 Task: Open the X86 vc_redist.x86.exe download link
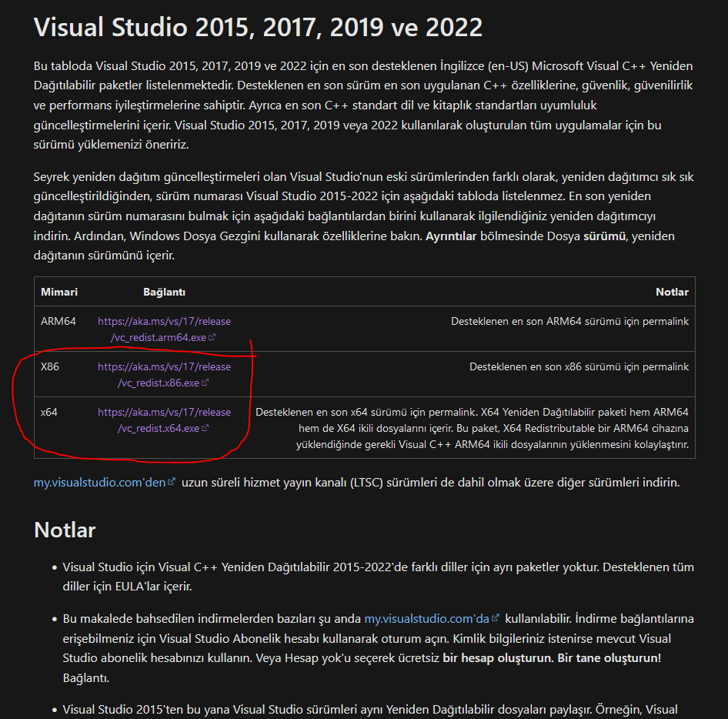tap(164, 374)
